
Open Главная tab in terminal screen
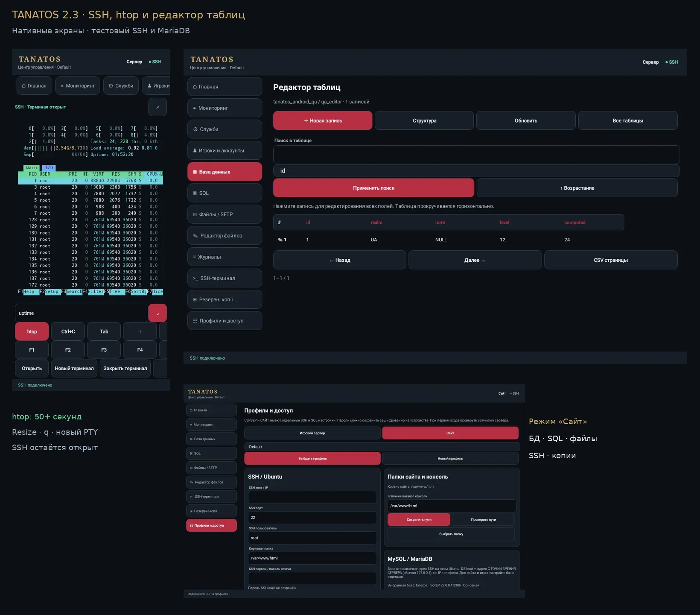(34, 85)
